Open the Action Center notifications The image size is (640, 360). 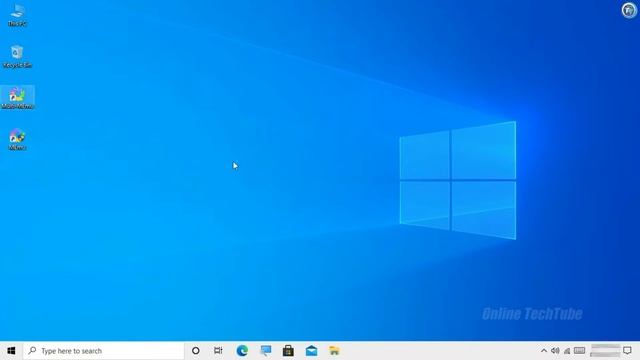pos(627,351)
